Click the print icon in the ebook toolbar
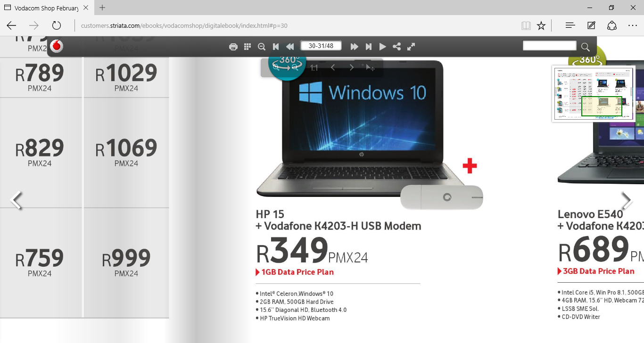 click(x=233, y=47)
